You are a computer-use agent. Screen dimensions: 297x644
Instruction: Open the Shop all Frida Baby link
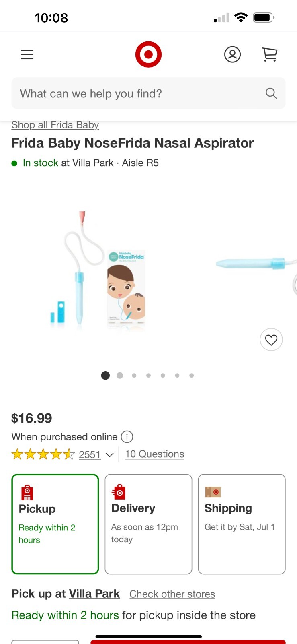(x=55, y=125)
